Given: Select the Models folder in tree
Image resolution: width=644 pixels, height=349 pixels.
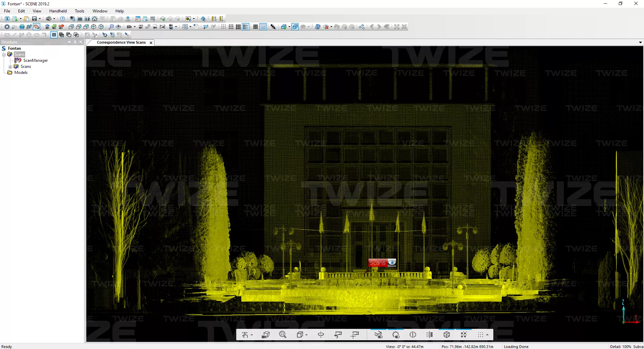Looking at the screenshot, I should coord(21,73).
